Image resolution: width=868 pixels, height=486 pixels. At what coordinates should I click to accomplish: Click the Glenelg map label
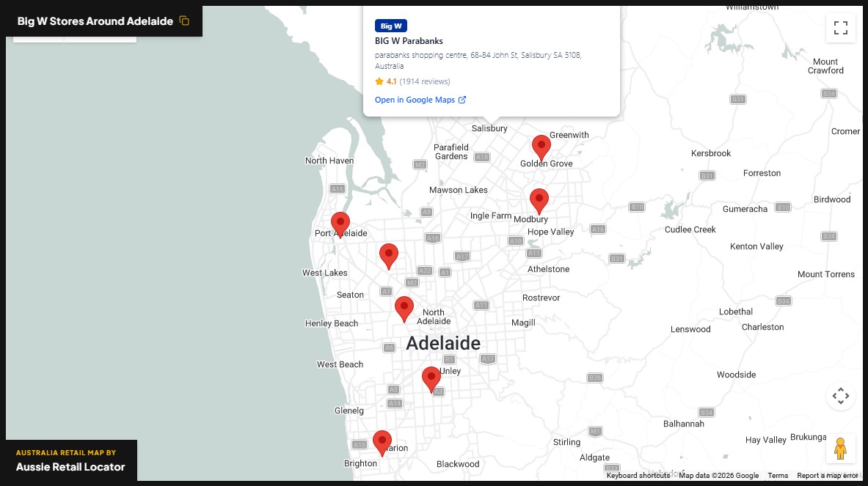(349, 410)
